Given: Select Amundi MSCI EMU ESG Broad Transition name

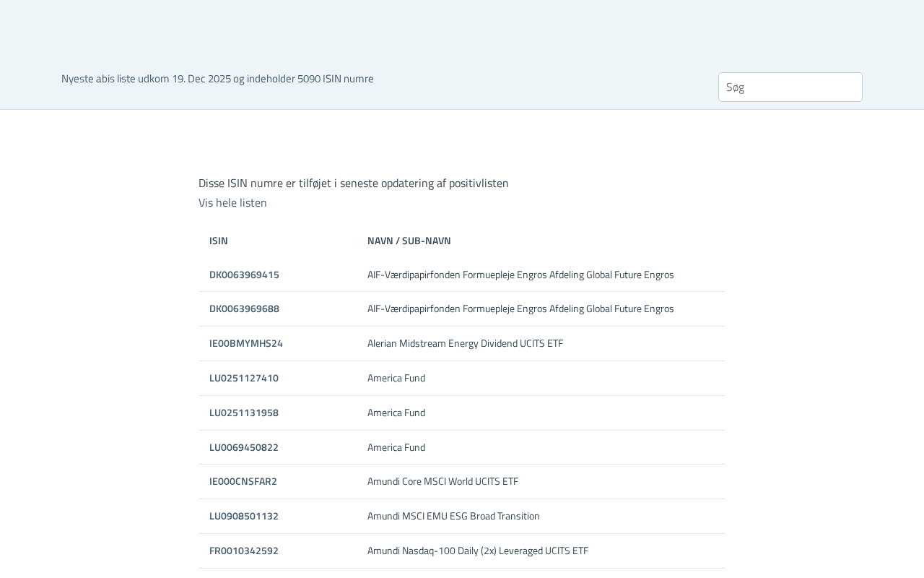Looking at the screenshot, I should click(453, 516).
